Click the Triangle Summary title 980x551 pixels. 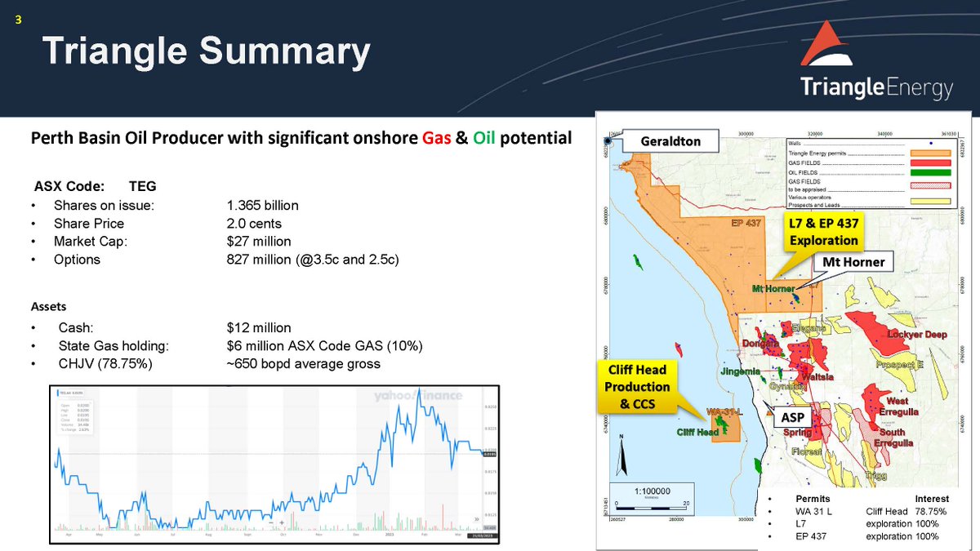(207, 51)
